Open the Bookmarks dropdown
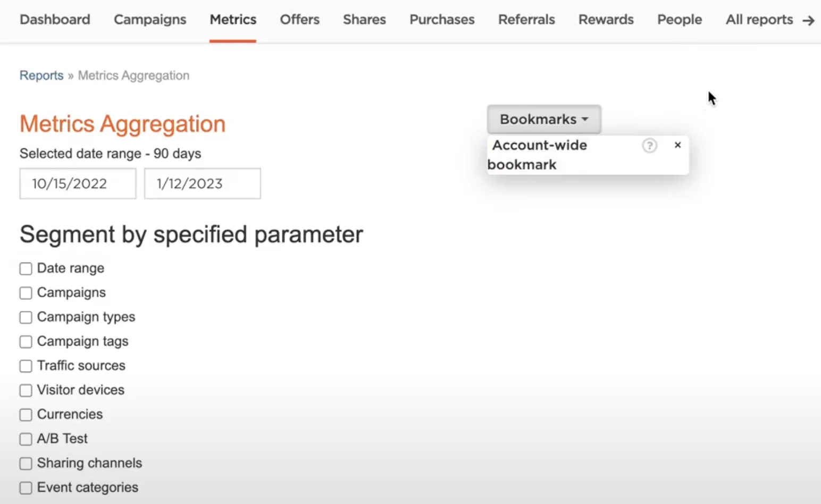Viewport: 821px width, 504px height. (544, 119)
